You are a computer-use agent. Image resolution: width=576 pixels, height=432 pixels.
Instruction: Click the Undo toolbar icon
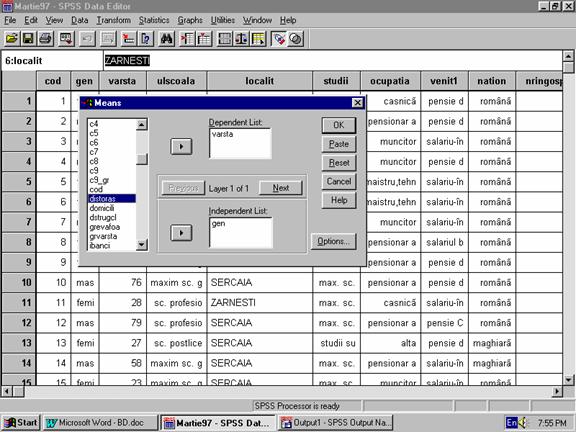[87, 39]
